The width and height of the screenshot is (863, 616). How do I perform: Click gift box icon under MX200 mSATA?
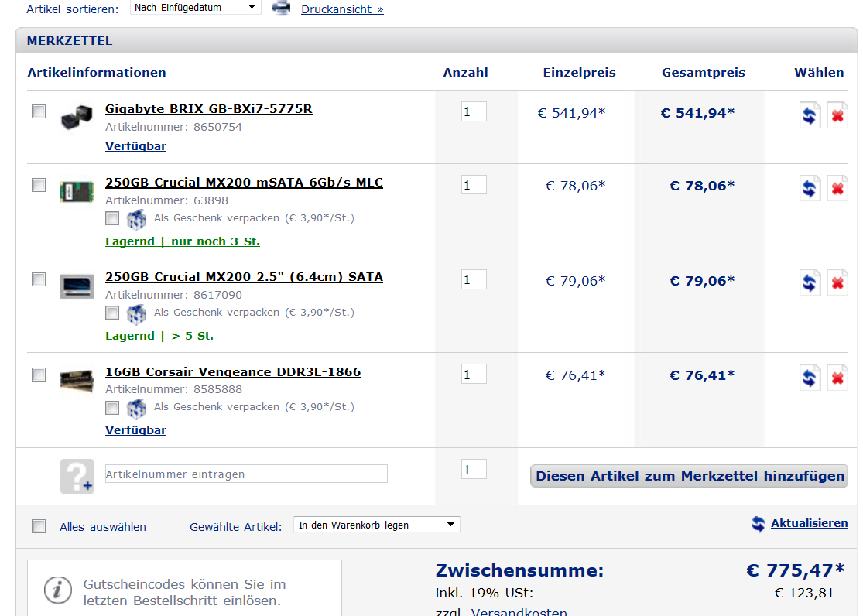pos(136,219)
